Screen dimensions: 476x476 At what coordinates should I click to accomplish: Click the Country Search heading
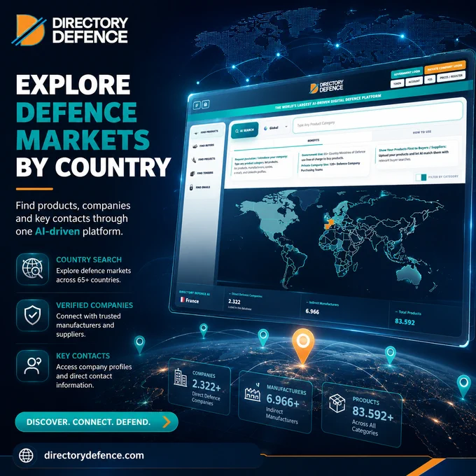(x=89, y=260)
